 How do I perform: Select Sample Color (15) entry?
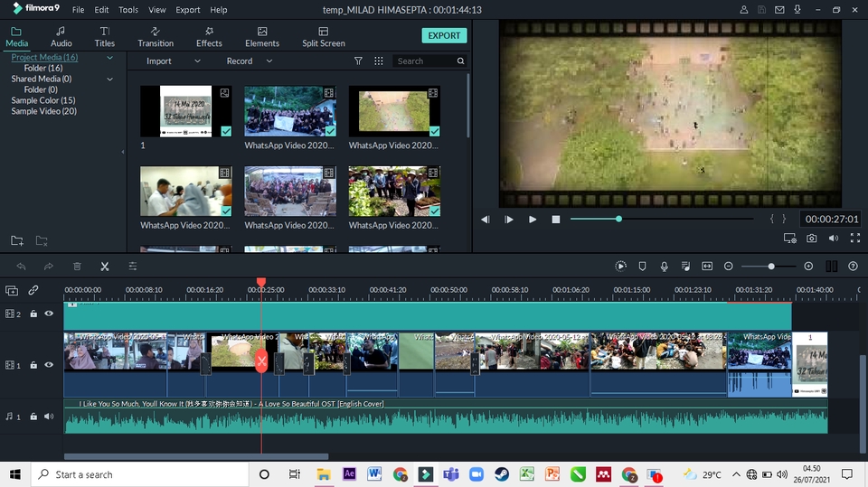[43, 100]
